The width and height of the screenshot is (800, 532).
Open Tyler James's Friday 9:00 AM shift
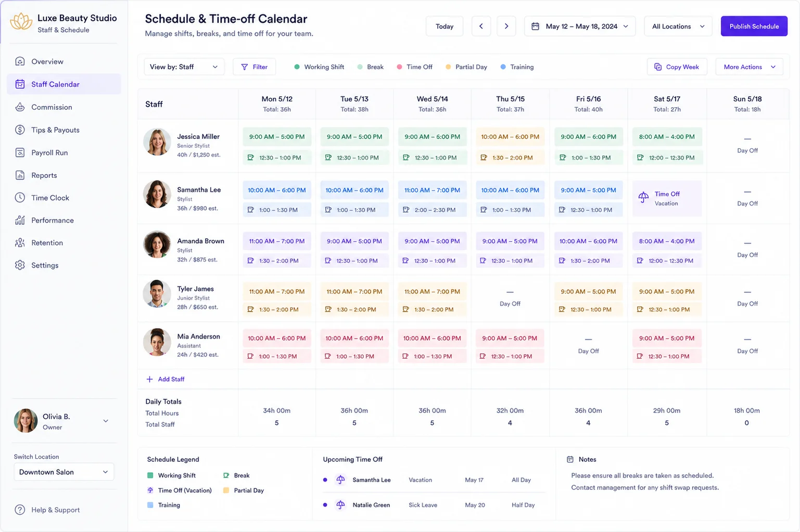(x=588, y=292)
